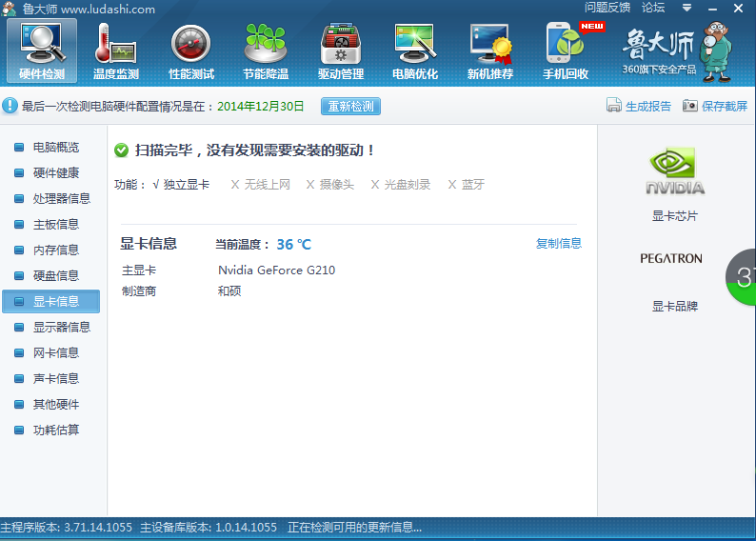
Task: Switch to the 硬件检测 hardware detection tab
Action: tap(42, 51)
